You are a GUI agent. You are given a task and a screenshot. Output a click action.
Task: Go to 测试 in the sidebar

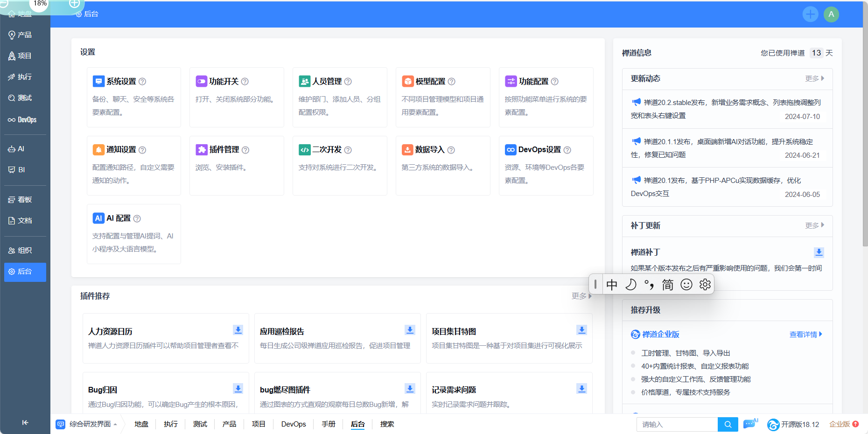(25, 98)
